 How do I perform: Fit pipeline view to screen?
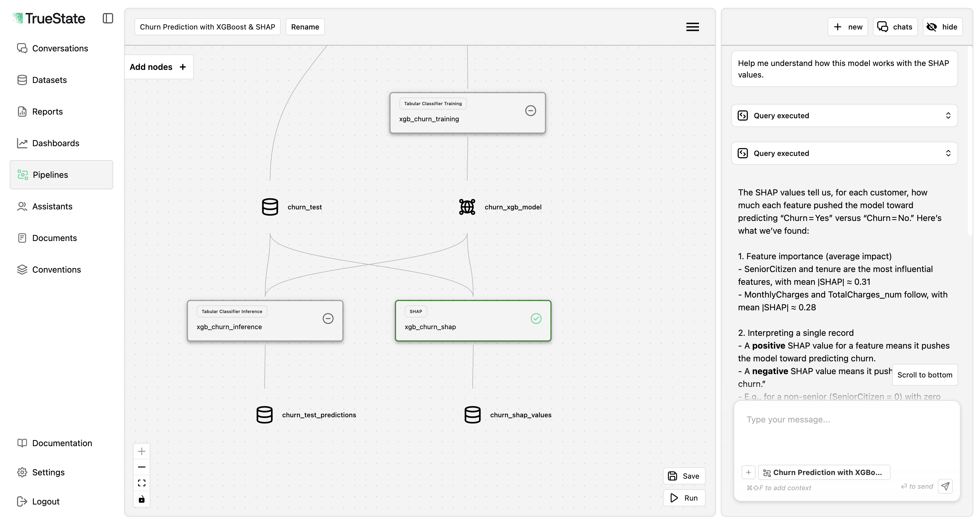pyautogui.click(x=141, y=483)
